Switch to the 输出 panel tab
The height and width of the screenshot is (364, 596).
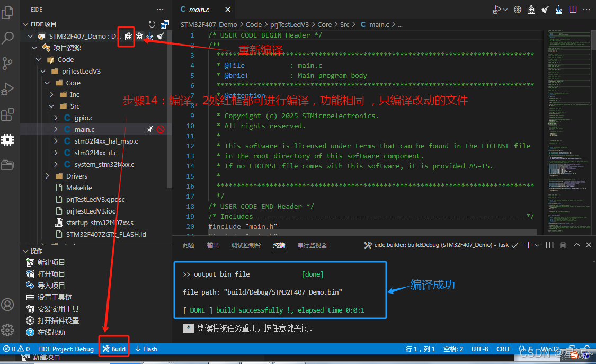point(213,245)
